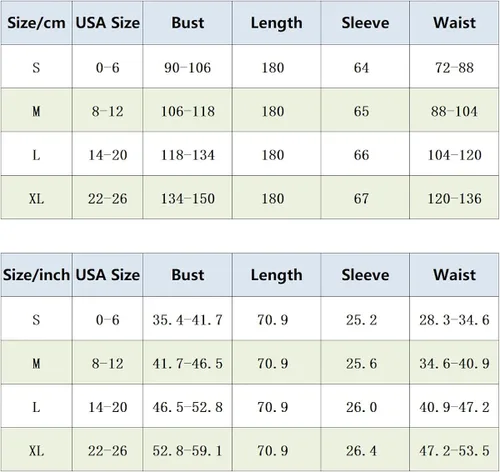500x472 pixels.
Task: Select the cm Bust value 106-118
Action: [188, 111]
